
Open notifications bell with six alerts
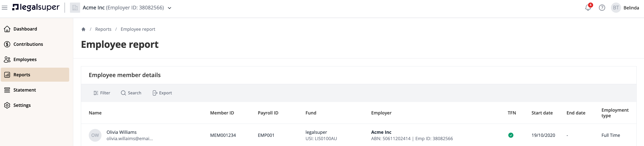click(x=588, y=7)
